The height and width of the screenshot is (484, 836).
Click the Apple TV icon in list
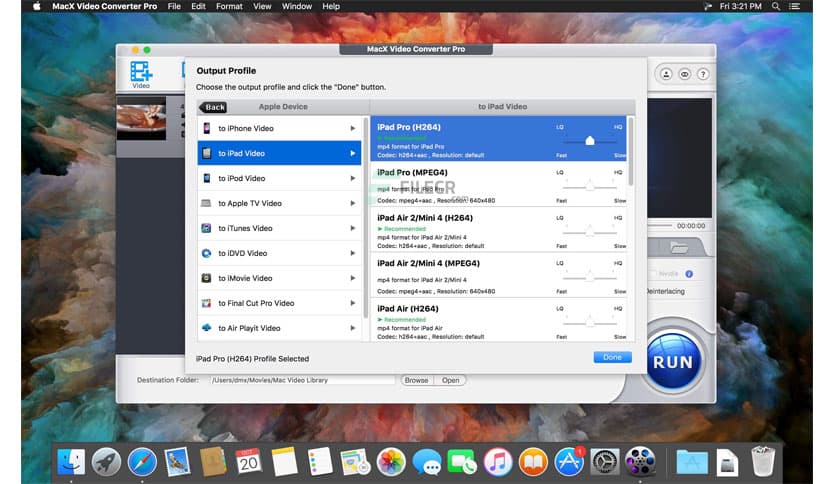click(x=206, y=203)
